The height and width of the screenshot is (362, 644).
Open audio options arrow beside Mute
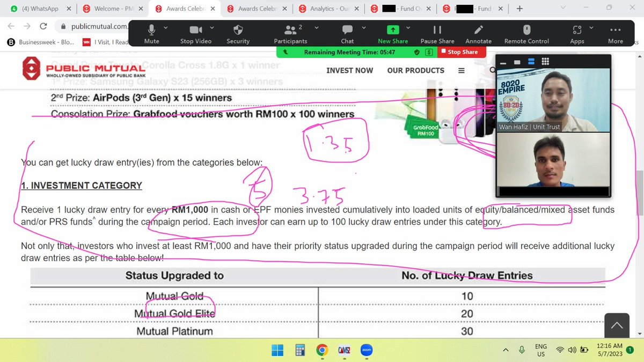click(x=165, y=27)
